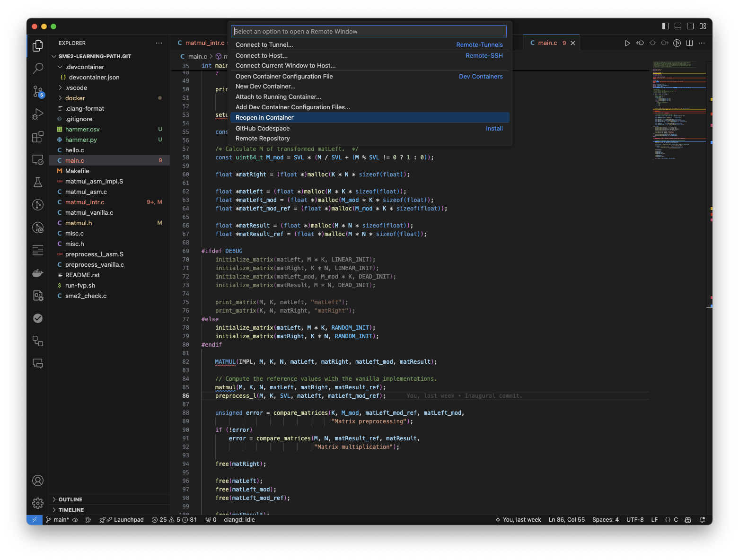The width and height of the screenshot is (739, 560).
Task: Open the Remote Explorer view
Action: click(37, 159)
